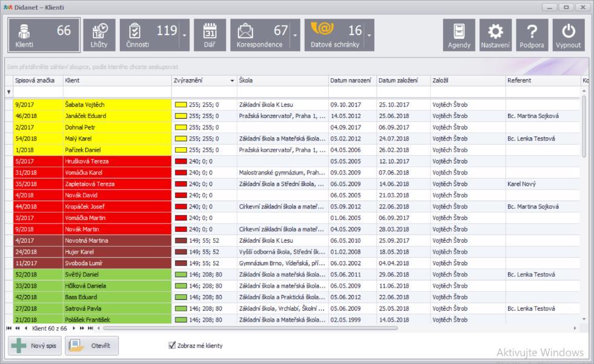The image size is (594, 364).
Task: Go to next page in navigator
Action: click(82, 328)
